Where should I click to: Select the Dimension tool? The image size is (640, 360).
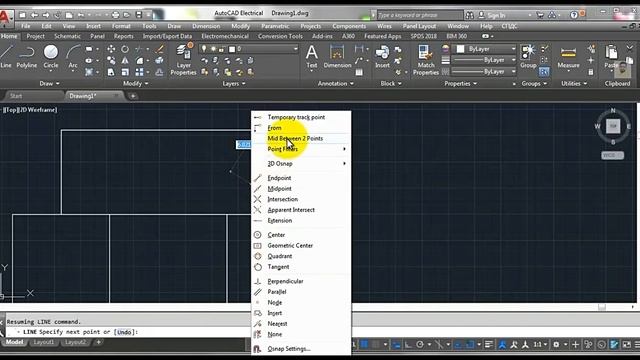click(337, 56)
